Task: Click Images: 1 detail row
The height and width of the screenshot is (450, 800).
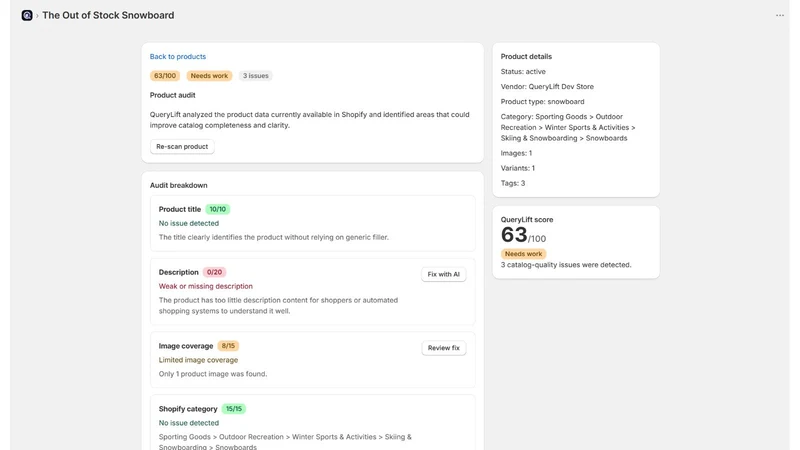Action: [516, 153]
